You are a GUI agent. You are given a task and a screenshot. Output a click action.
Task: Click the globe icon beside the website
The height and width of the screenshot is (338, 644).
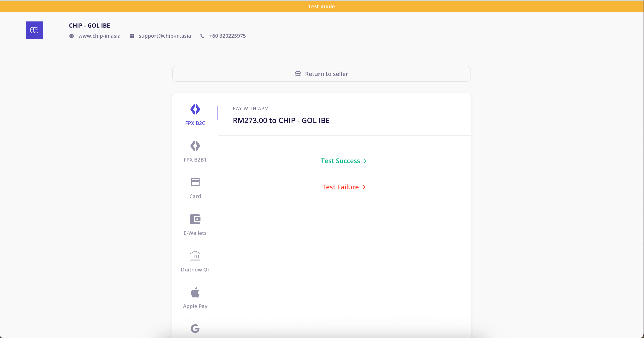pos(71,36)
